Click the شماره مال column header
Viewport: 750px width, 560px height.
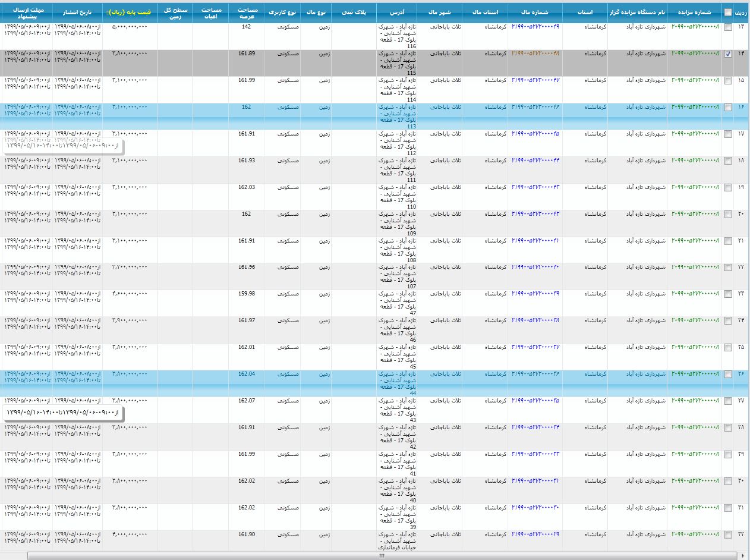535,12
